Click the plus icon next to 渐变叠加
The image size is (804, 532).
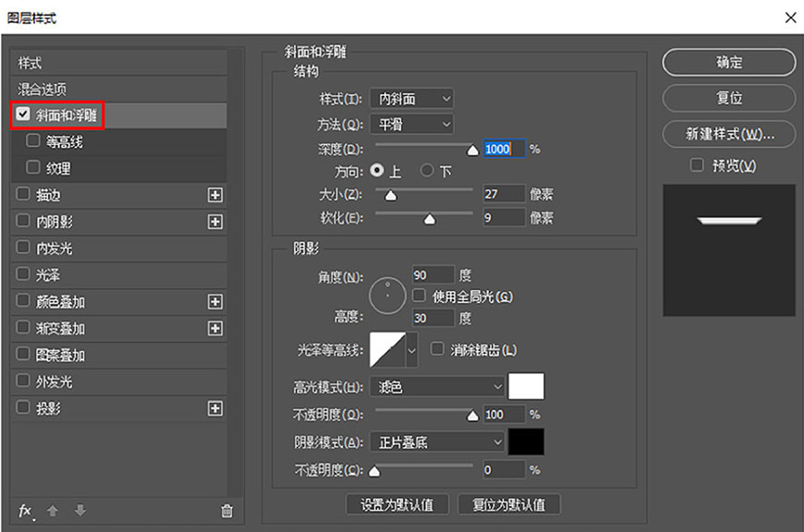point(215,328)
